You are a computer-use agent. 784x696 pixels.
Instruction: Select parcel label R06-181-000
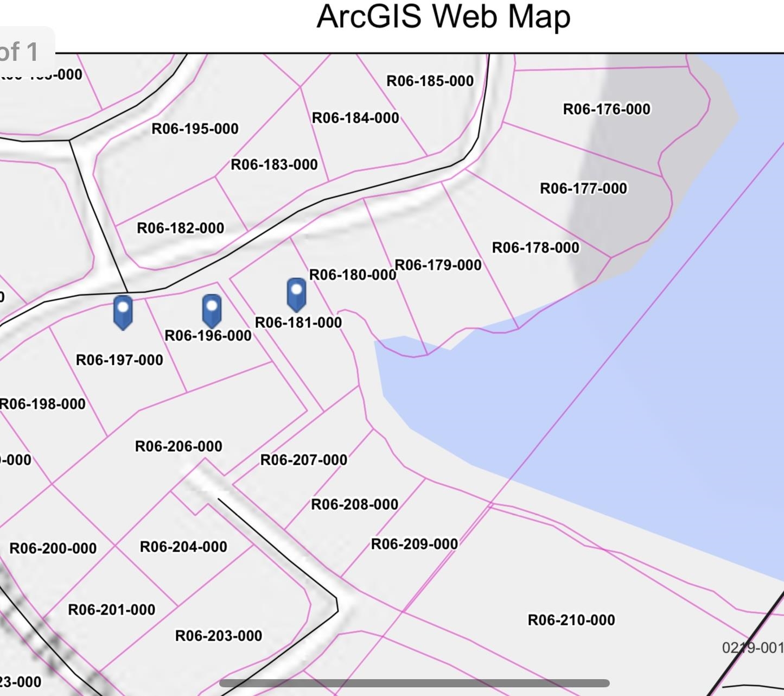point(298,322)
